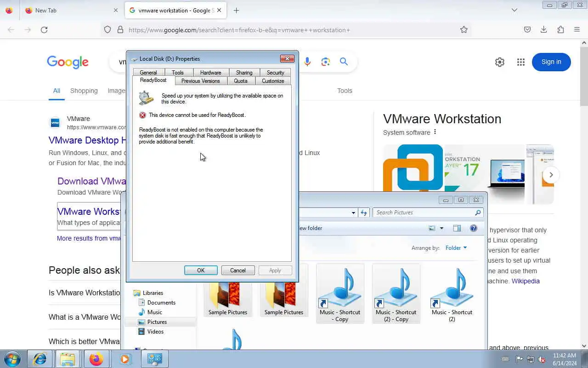Open the Google apps grid

pyautogui.click(x=520, y=62)
